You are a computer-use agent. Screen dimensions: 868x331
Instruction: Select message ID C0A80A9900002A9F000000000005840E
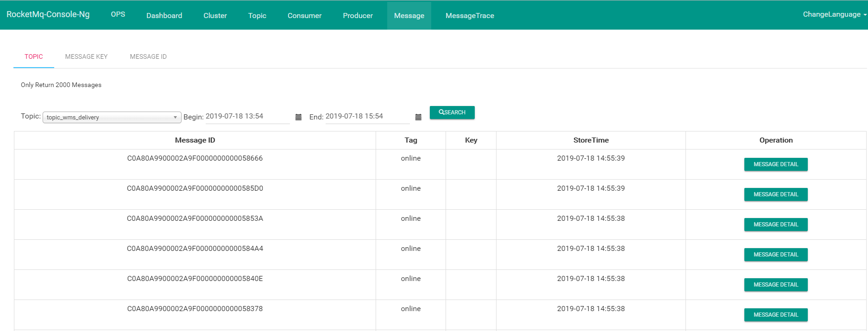(x=195, y=279)
